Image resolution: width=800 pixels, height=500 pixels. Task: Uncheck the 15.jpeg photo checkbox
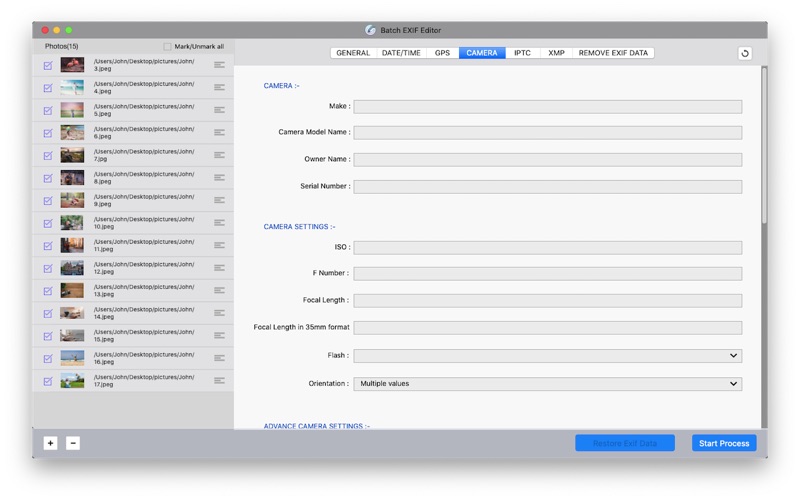(48, 336)
